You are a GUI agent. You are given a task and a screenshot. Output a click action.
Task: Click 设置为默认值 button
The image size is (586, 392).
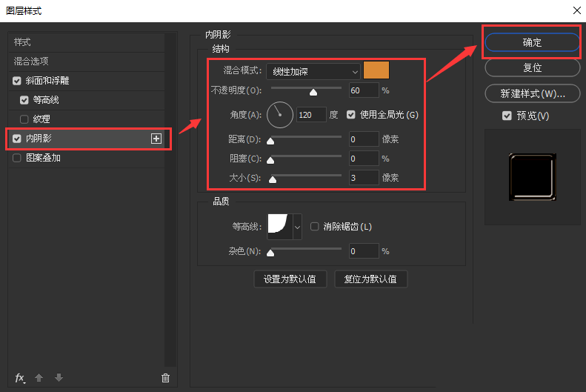(290, 279)
